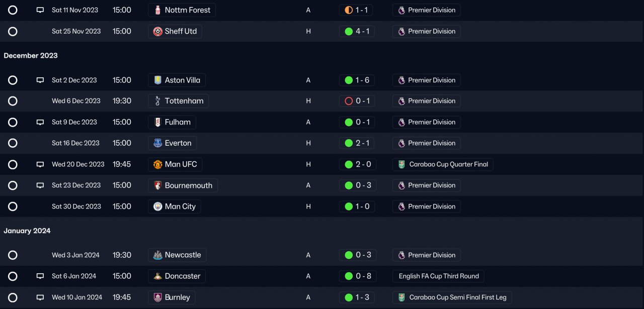
Task: Select the radio circle for Sheff Utd fixture
Action: [13, 31]
